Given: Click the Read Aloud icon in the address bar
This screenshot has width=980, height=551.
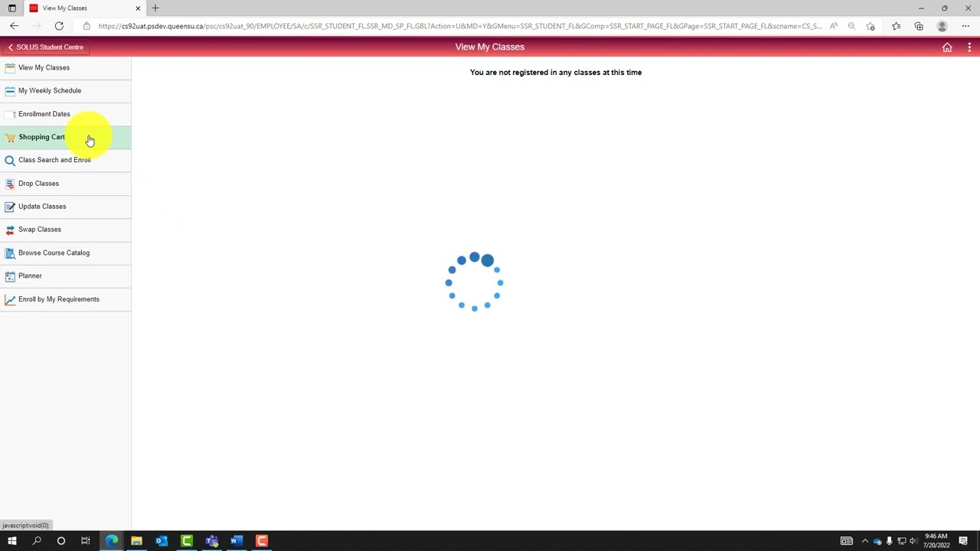Looking at the screenshot, I should 834,26.
